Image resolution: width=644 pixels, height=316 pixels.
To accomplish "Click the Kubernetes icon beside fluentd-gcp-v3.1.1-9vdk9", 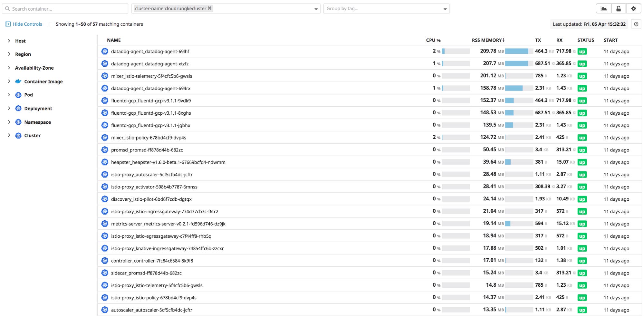I will (x=105, y=100).
